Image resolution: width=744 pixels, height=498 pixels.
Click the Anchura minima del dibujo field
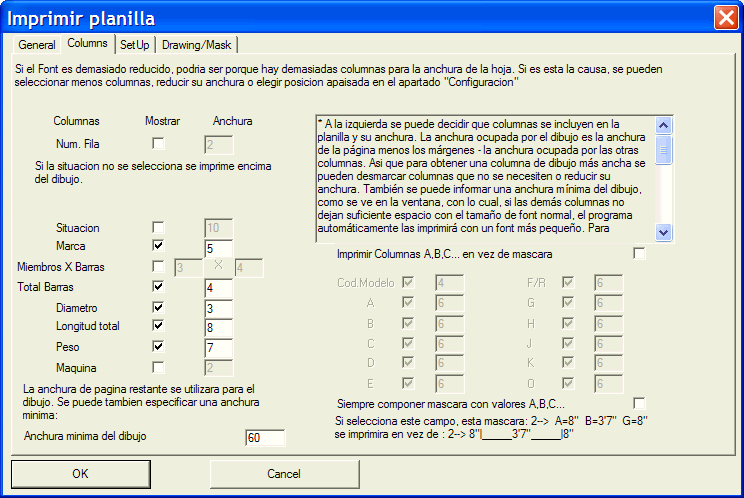[x=264, y=437]
